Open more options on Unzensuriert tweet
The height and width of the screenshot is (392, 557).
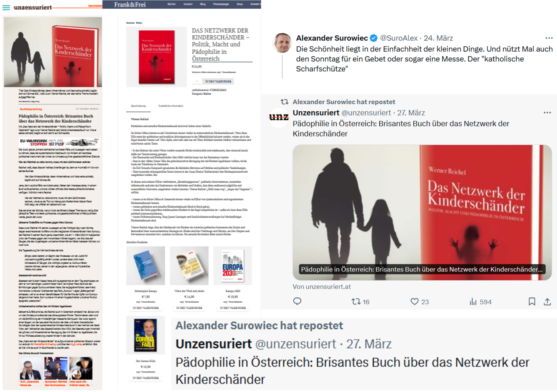click(x=547, y=112)
